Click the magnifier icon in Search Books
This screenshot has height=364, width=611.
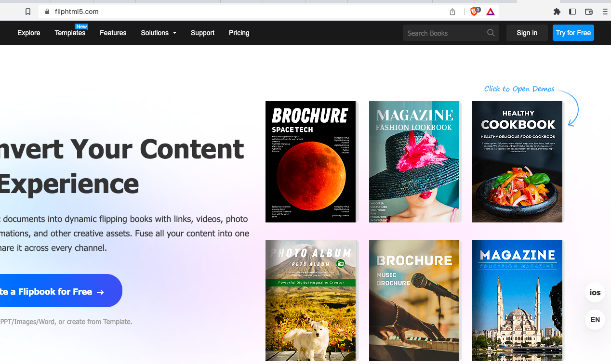(491, 33)
